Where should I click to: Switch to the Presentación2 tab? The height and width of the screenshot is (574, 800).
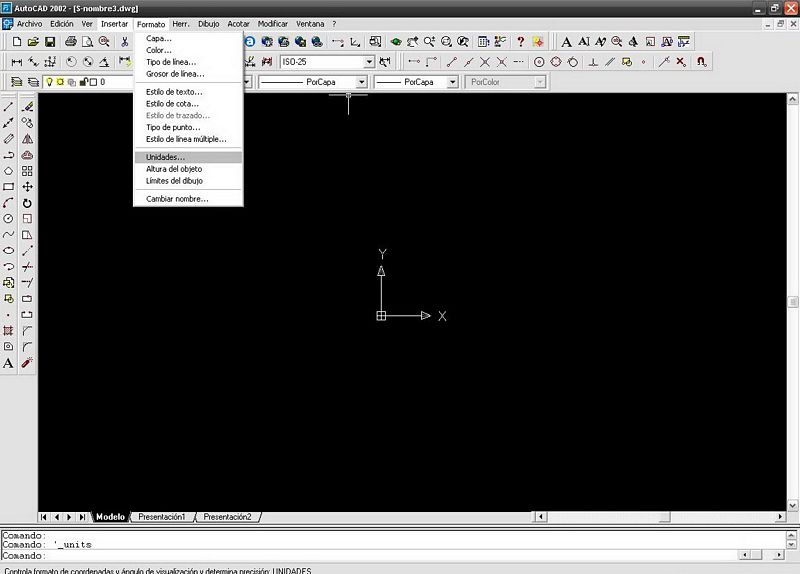pos(228,517)
